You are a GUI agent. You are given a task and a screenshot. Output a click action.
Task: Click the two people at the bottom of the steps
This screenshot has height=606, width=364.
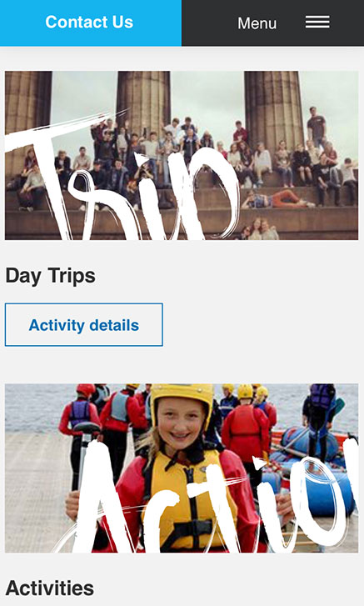click(x=259, y=228)
